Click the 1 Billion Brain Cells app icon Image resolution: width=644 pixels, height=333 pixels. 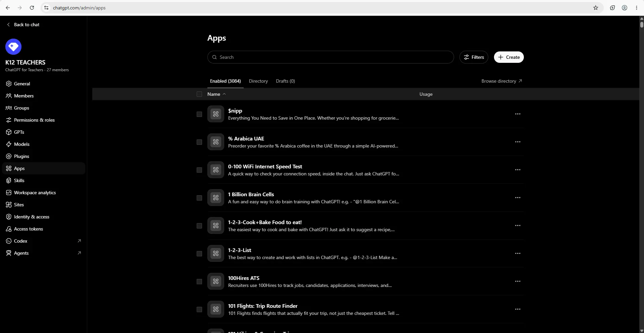216,198
